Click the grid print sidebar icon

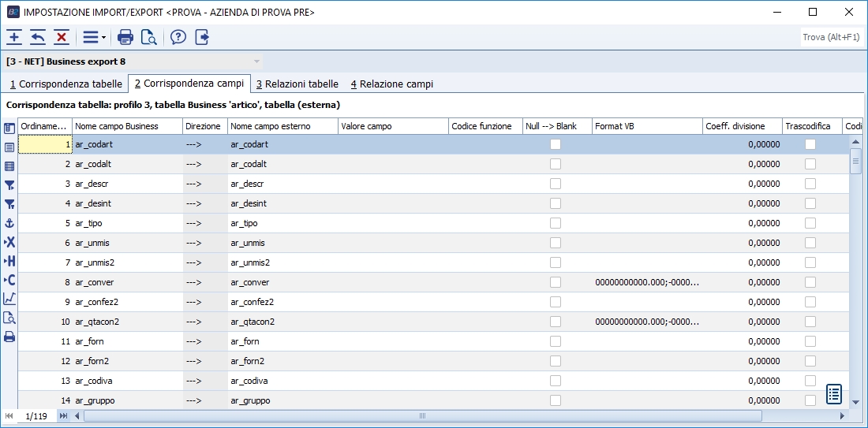point(9,337)
